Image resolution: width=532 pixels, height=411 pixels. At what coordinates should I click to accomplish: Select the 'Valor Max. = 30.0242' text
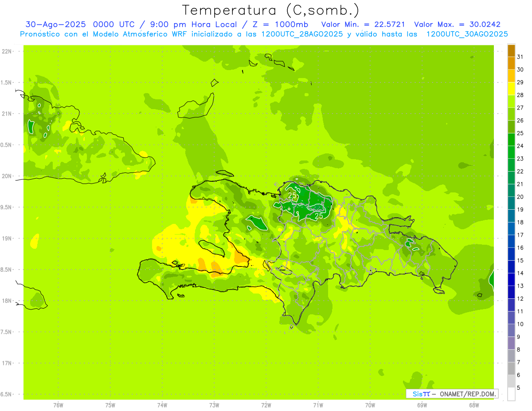[x=457, y=24]
